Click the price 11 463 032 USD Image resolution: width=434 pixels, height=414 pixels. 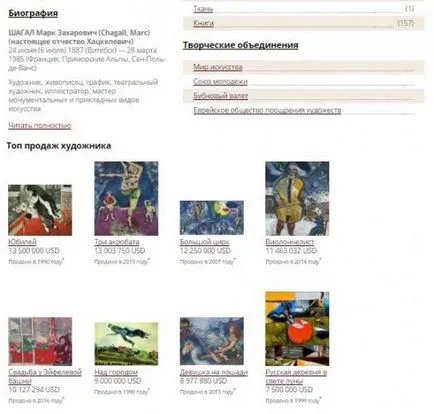click(291, 251)
